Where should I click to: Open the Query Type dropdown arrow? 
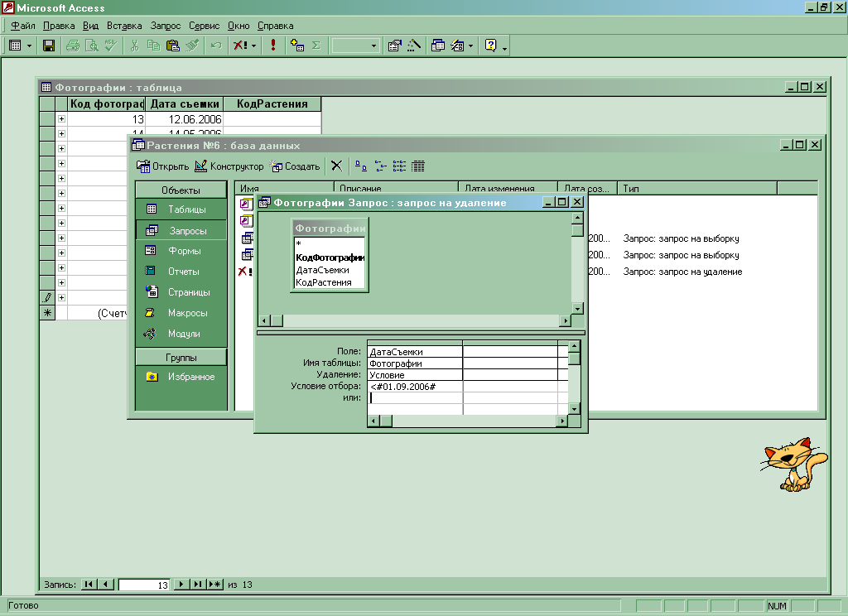click(x=253, y=46)
